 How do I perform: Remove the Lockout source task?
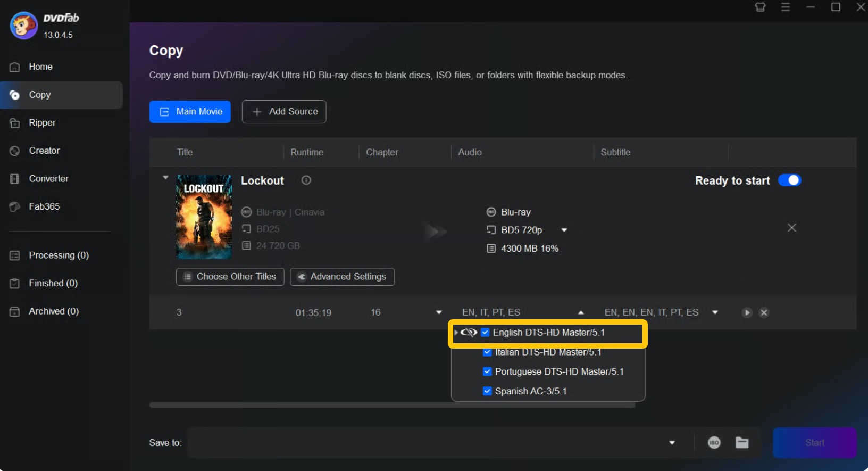pos(791,228)
